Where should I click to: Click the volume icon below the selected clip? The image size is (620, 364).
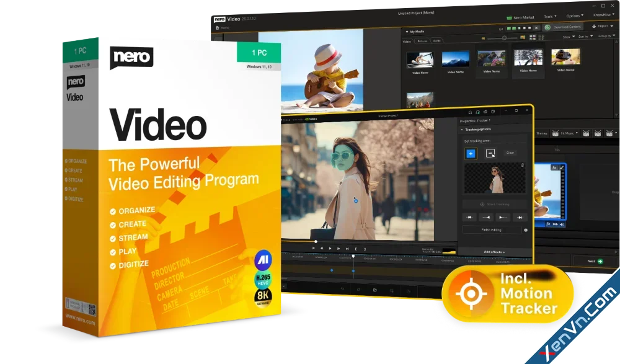click(562, 224)
